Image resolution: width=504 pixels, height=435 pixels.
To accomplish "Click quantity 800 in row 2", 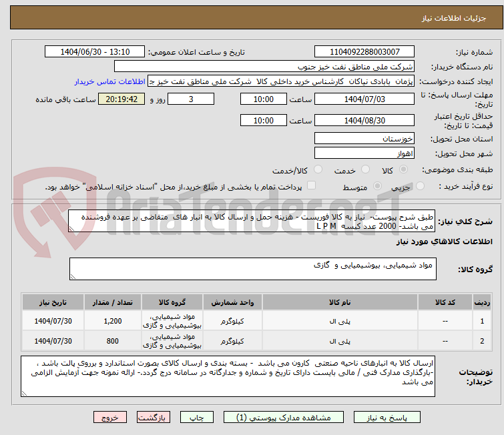I will [113, 341].
